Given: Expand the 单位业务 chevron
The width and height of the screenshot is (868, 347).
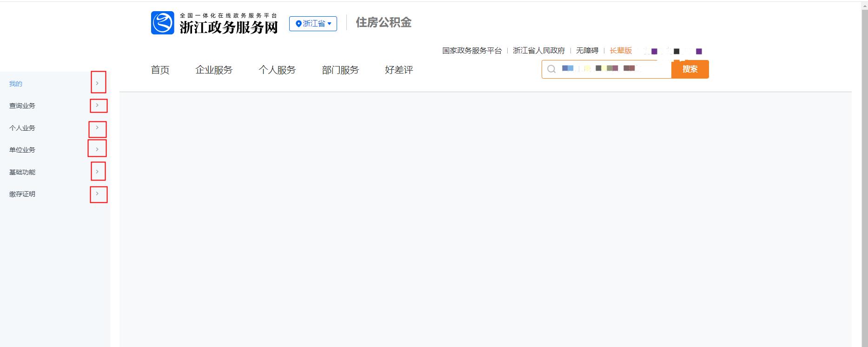Looking at the screenshot, I should pyautogui.click(x=97, y=149).
